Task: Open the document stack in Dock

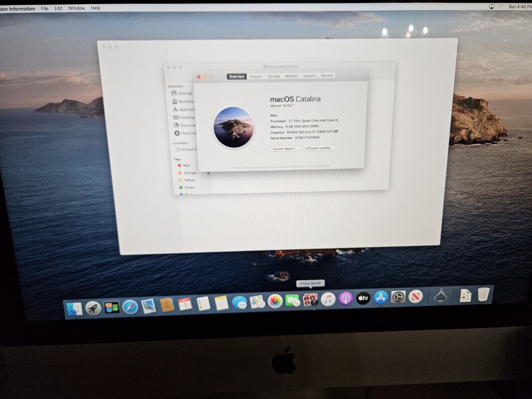Action: pos(465,295)
